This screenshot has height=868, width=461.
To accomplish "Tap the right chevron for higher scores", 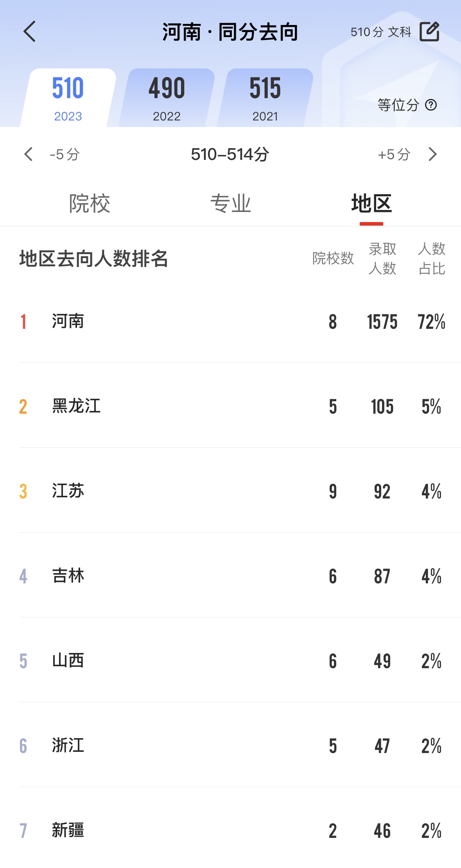I will coord(432,154).
